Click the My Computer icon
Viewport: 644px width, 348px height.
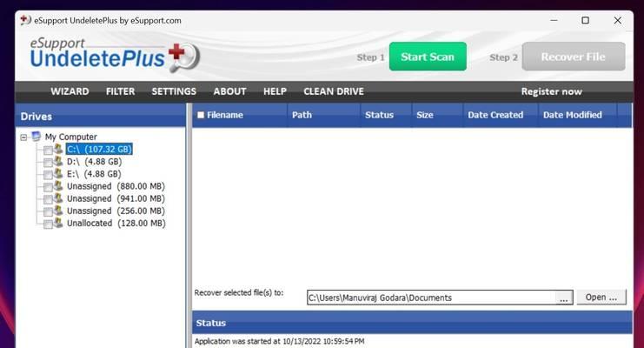[x=37, y=137]
